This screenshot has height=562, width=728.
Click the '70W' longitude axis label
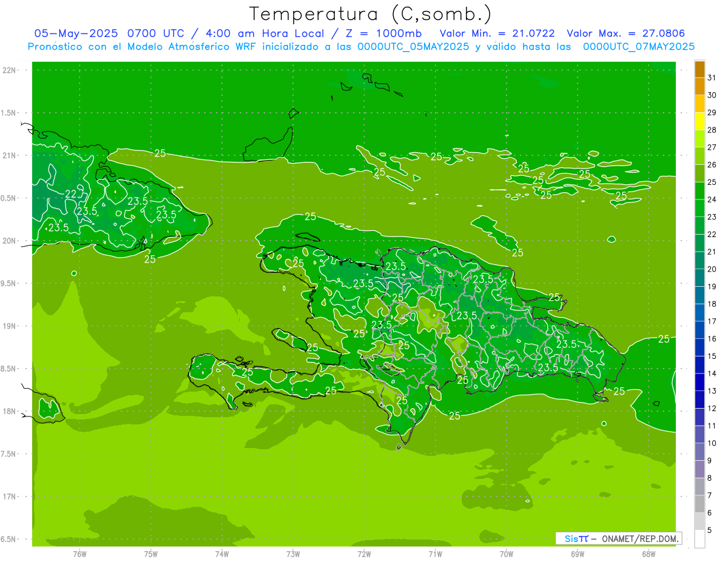[507, 554]
